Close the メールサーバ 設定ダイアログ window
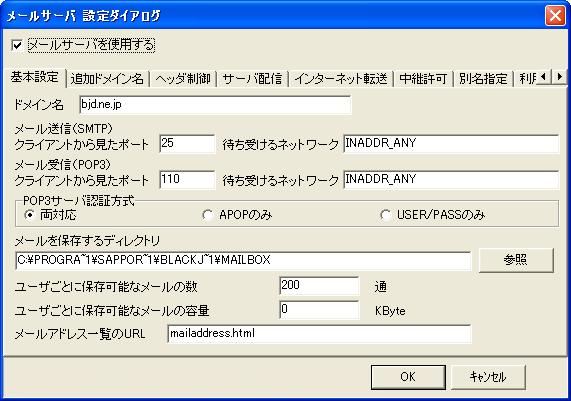571x401 pixels. (555, 16)
